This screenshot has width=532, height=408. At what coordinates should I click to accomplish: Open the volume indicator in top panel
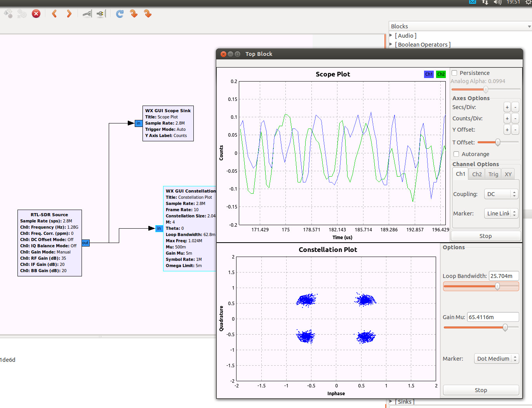click(497, 2)
